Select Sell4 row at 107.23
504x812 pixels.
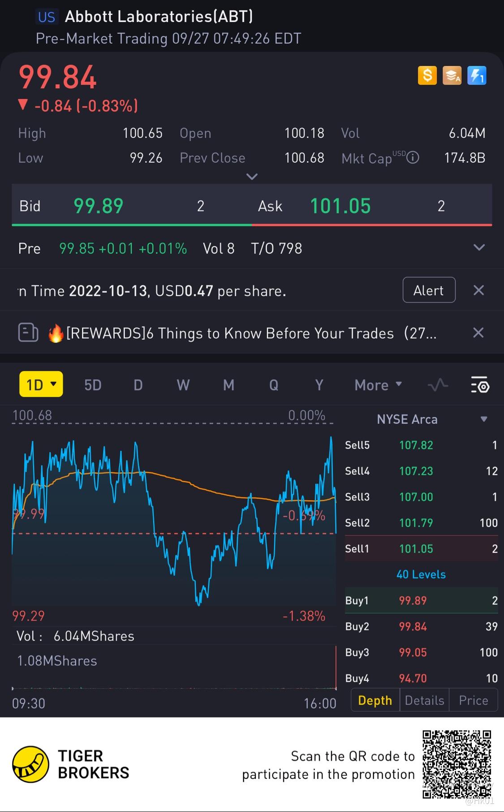coord(421,471)
